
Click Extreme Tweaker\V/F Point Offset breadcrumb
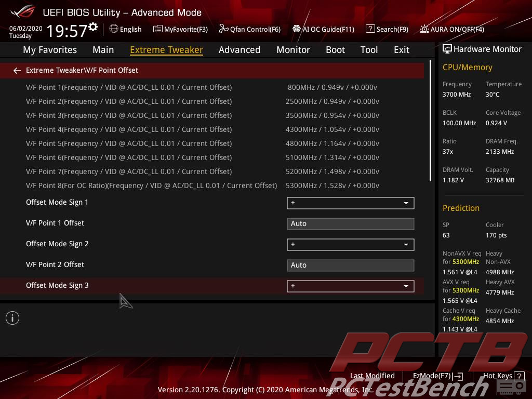[x=82, y=70]
